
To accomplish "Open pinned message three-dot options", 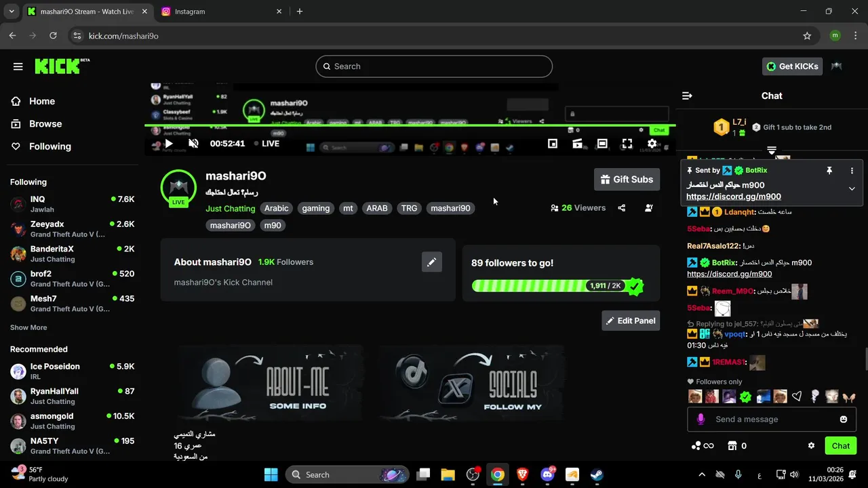I will tap(852, 171).
